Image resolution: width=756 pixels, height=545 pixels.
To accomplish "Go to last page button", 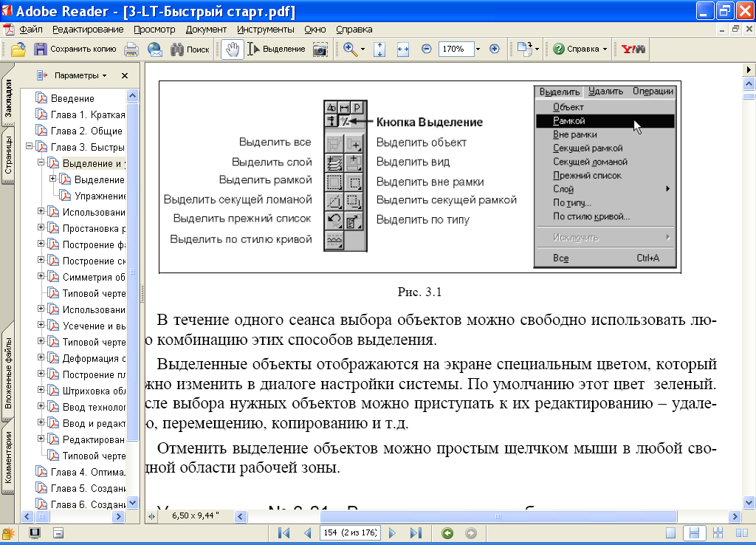I will (x=416, y=533).
